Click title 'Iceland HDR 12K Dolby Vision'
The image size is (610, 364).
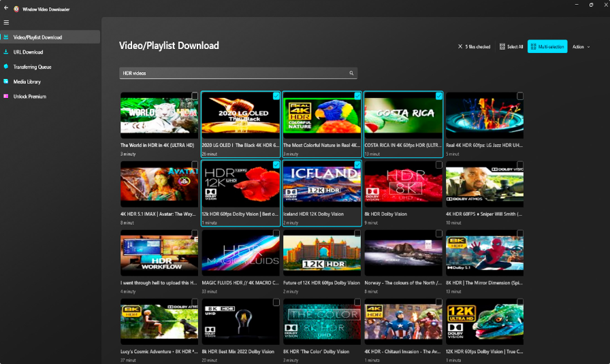click(314, 214)
